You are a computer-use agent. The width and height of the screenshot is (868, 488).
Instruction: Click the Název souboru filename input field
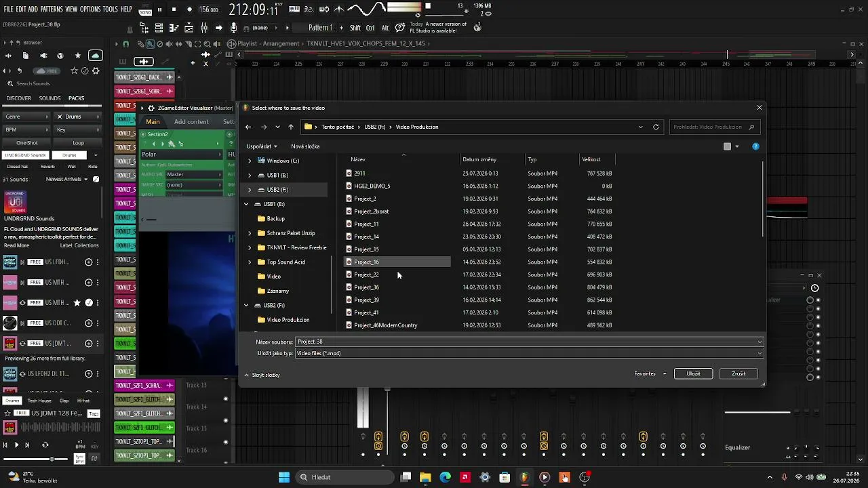[x=529, y=342]
